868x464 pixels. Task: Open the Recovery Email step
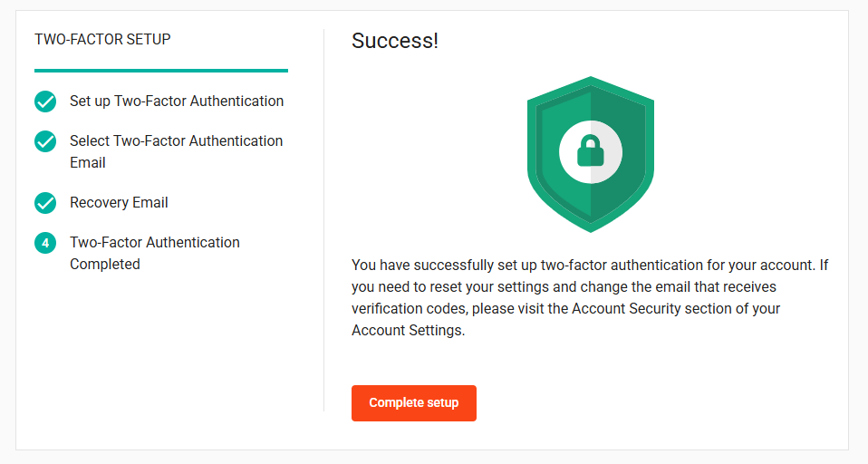[119, 203]
